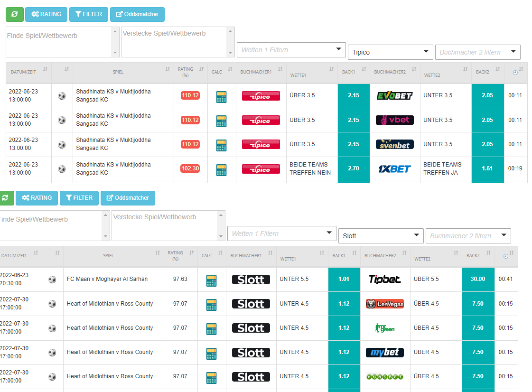Open the calculator in the 1XBET row
Viewport: 532px width, 392px height.
(x=221, y=170)
